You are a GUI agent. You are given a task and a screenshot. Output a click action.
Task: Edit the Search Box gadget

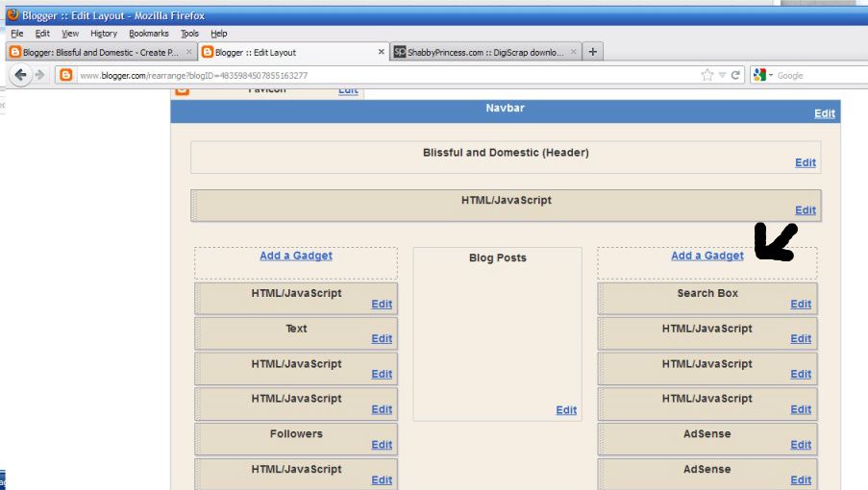point(801,304)
